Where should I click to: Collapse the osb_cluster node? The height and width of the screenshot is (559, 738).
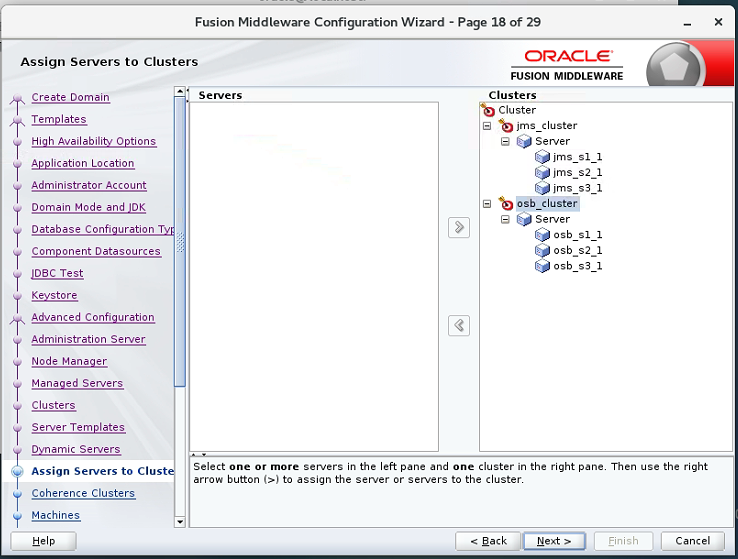point(487,204)
